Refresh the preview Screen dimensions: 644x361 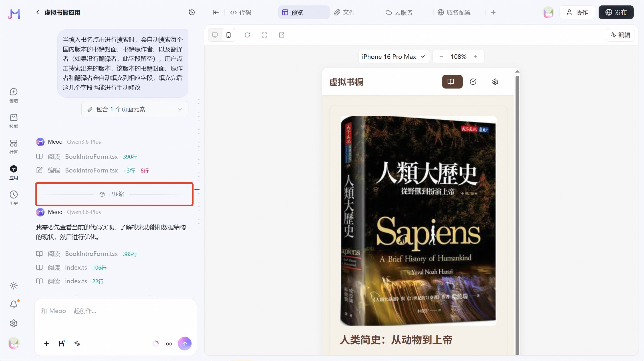(x=247, y=35)
